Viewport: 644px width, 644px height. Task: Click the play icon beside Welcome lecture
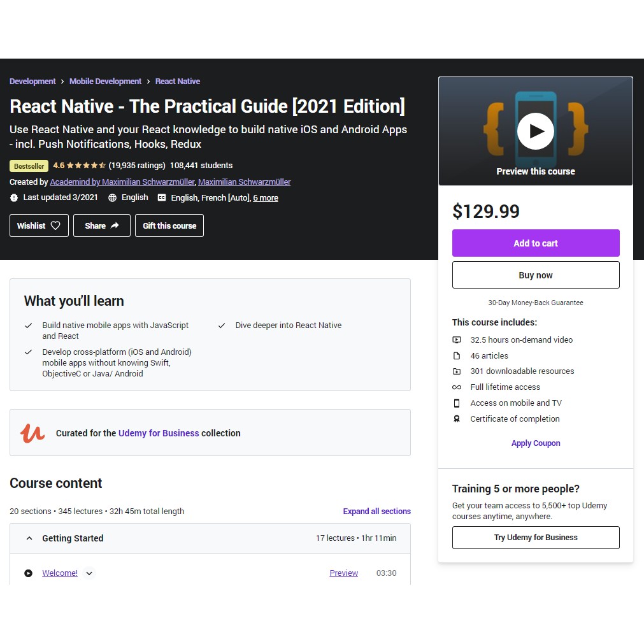pos(28,573)
